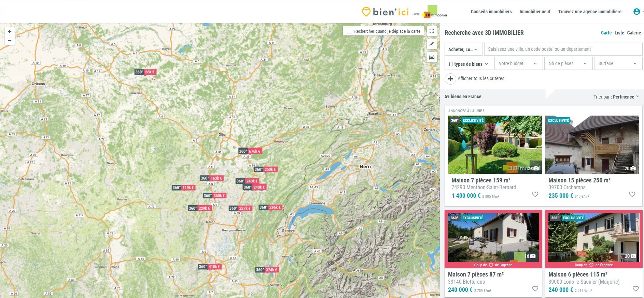Open 'Trouvez une agence immobilière' link
The image size is (644, 298).
(x=590, y=12)
